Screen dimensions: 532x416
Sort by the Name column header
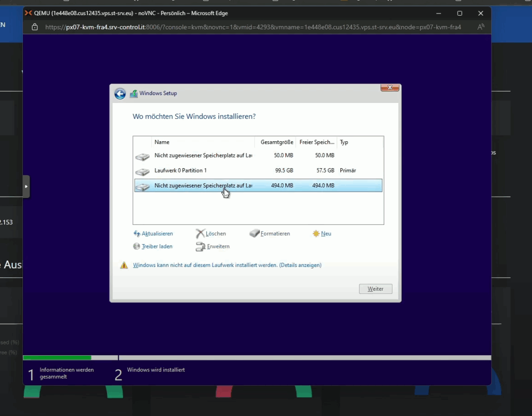203,142
